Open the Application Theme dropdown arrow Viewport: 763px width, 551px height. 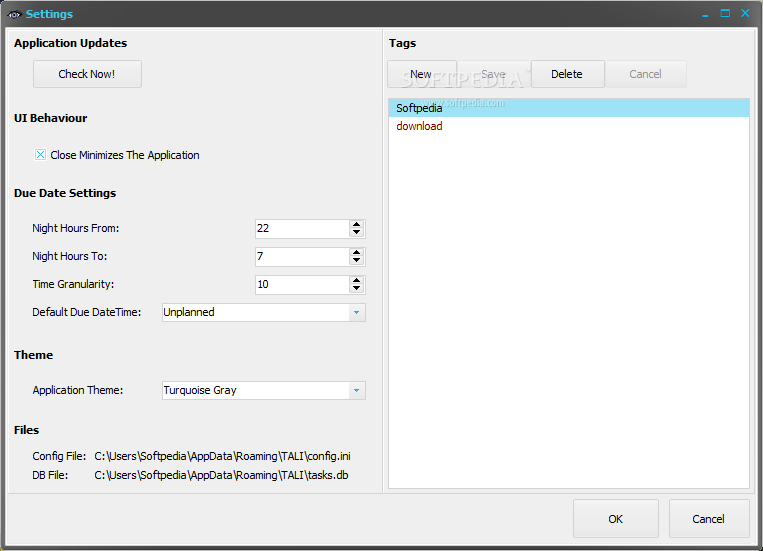pyautogui.click(x=357, y=390)
